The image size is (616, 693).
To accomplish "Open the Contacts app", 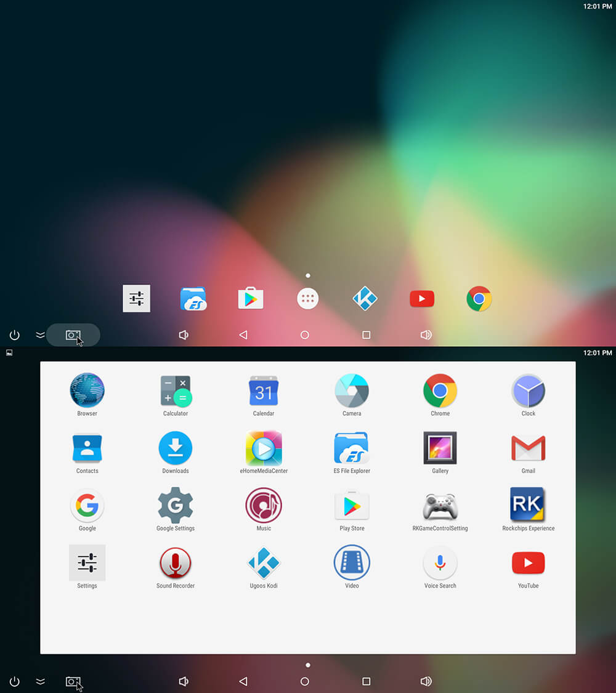I will click(87, 448).
